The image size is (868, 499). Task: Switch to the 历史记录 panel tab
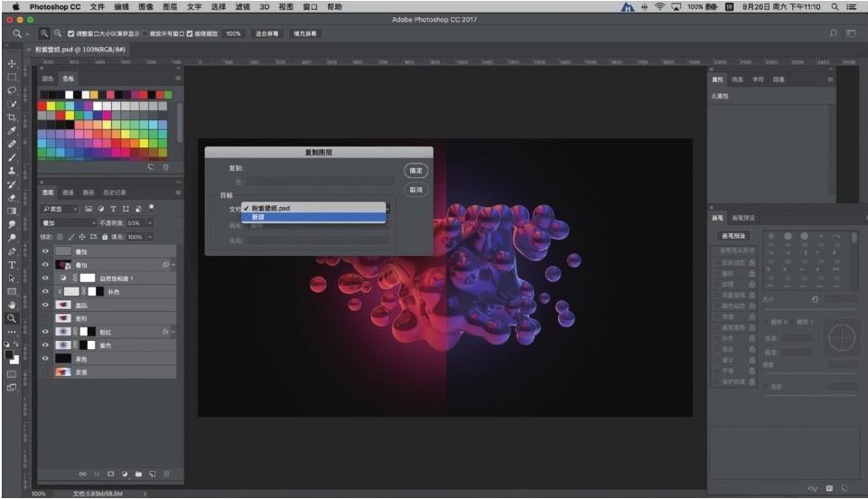115,193
